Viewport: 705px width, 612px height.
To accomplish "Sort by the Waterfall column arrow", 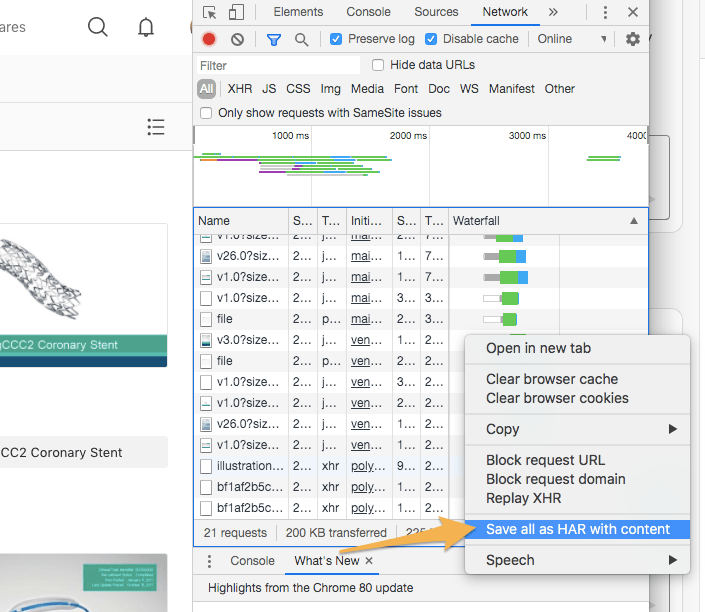I will click(x=634, y=221).
